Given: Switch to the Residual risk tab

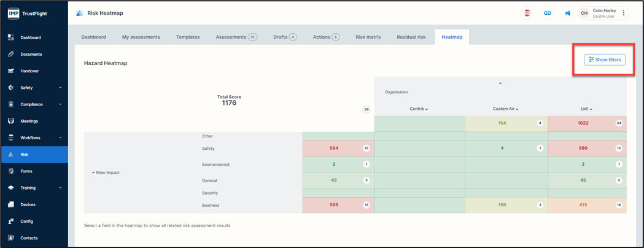Looking at the screenshot, I should click(x=411, y=37).
